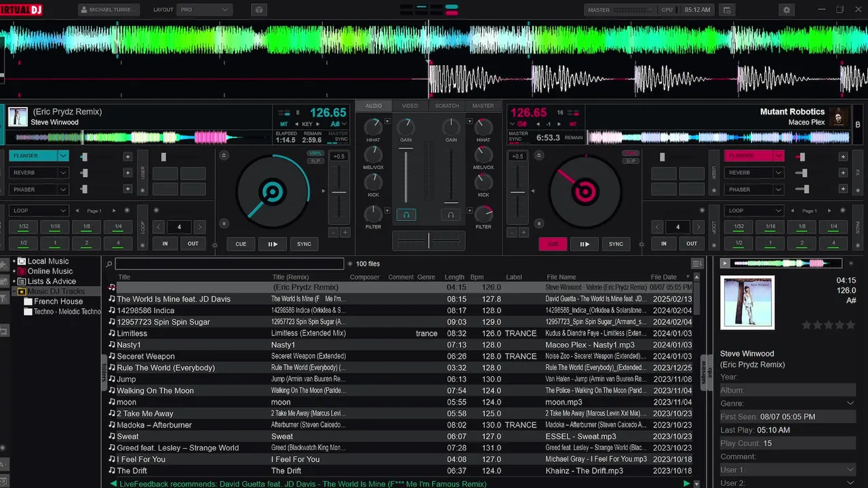The height and width of the screenshot is (488, 868).
Task: Click the play/pause button on the right deck
Action: click(584, 244)
